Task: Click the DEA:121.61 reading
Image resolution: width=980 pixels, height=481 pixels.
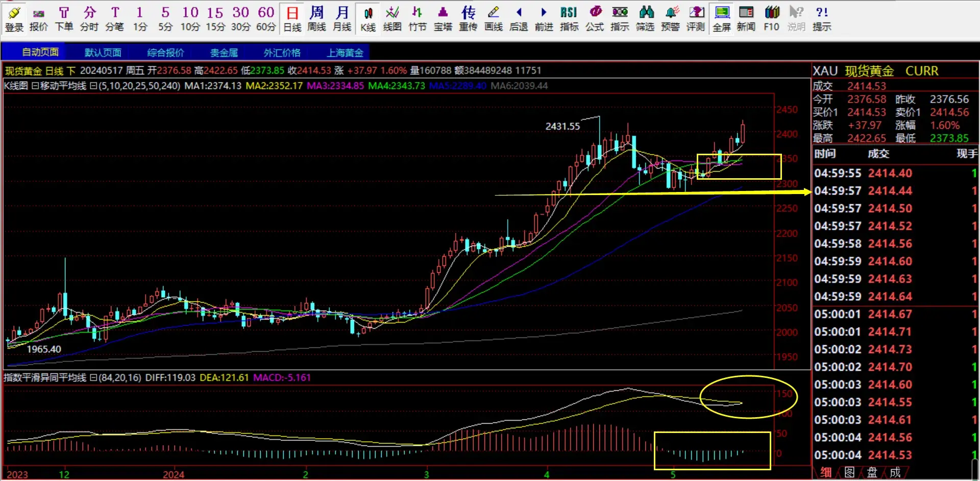Action: click(224, 378)
